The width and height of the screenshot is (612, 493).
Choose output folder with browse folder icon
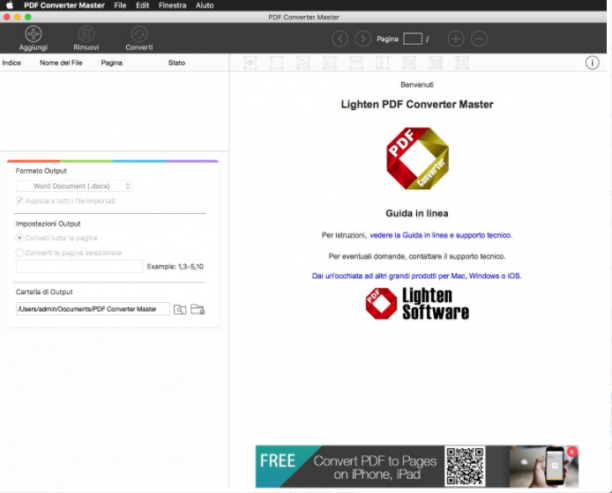[197, 309]
